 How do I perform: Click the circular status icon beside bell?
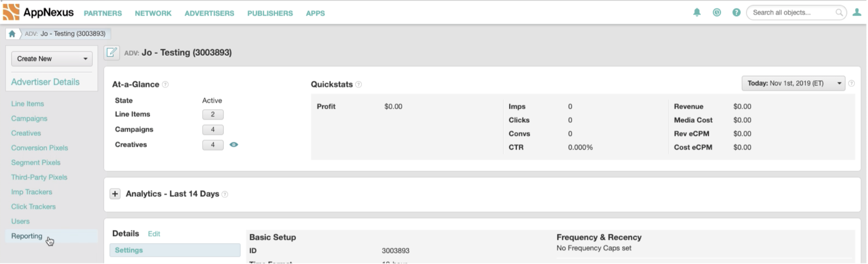click(717, 13)
